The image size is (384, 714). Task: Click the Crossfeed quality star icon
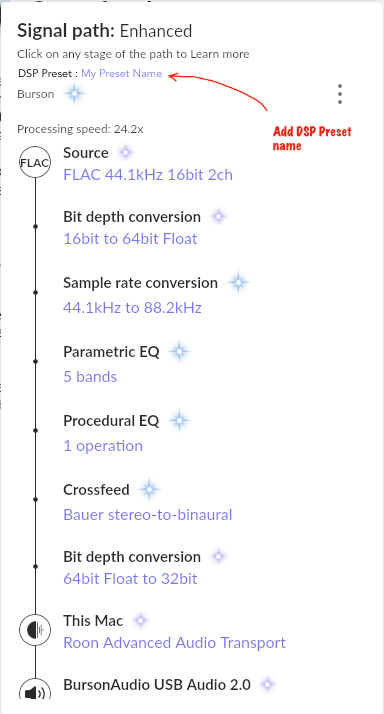149,490
